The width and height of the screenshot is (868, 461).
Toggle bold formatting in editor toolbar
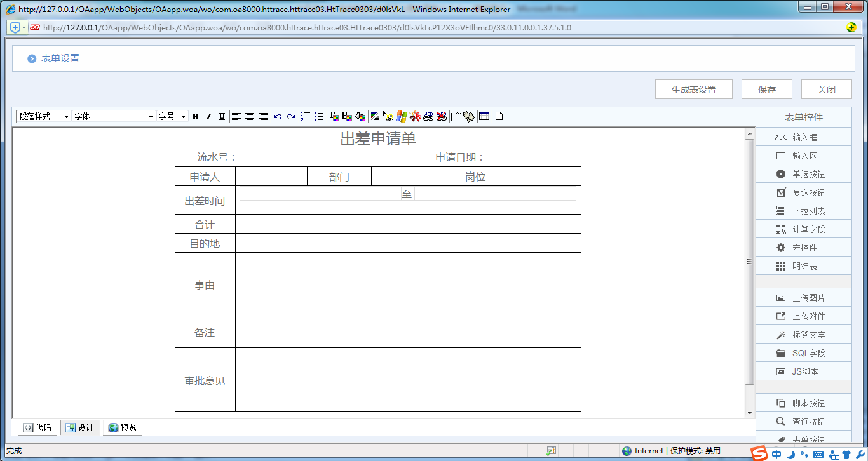coord(196,117)
